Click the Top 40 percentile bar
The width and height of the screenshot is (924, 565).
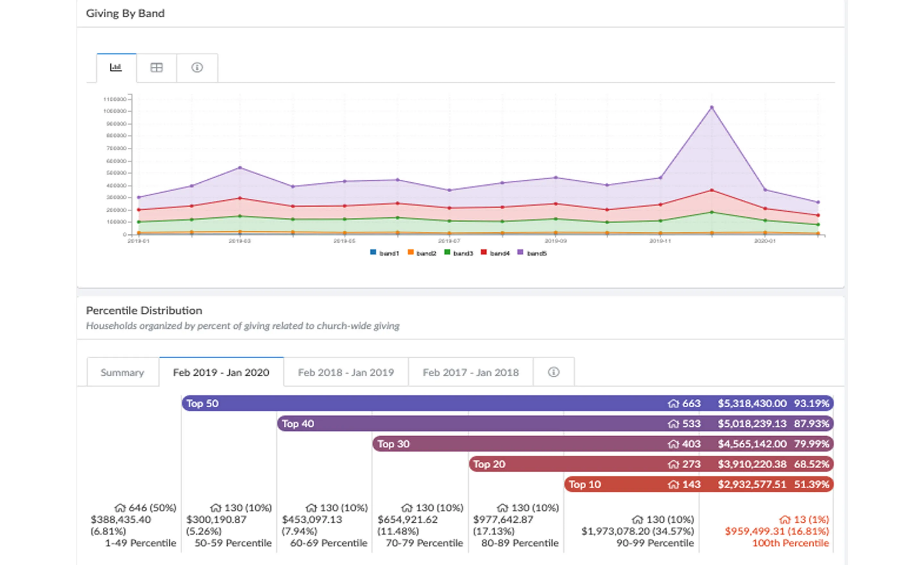click(x=469, y=423)
